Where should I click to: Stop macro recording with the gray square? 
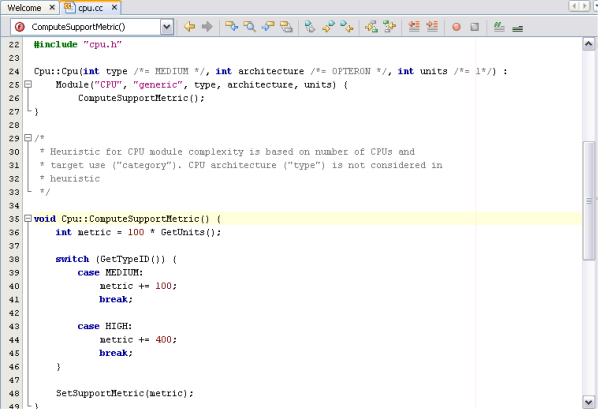(x=474, y=27)
